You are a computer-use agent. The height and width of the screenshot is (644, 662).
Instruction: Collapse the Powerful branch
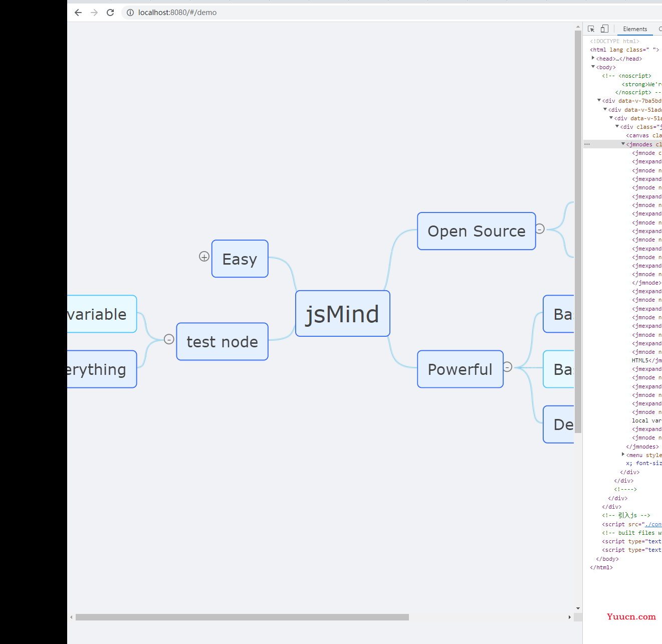pos(508,367)
